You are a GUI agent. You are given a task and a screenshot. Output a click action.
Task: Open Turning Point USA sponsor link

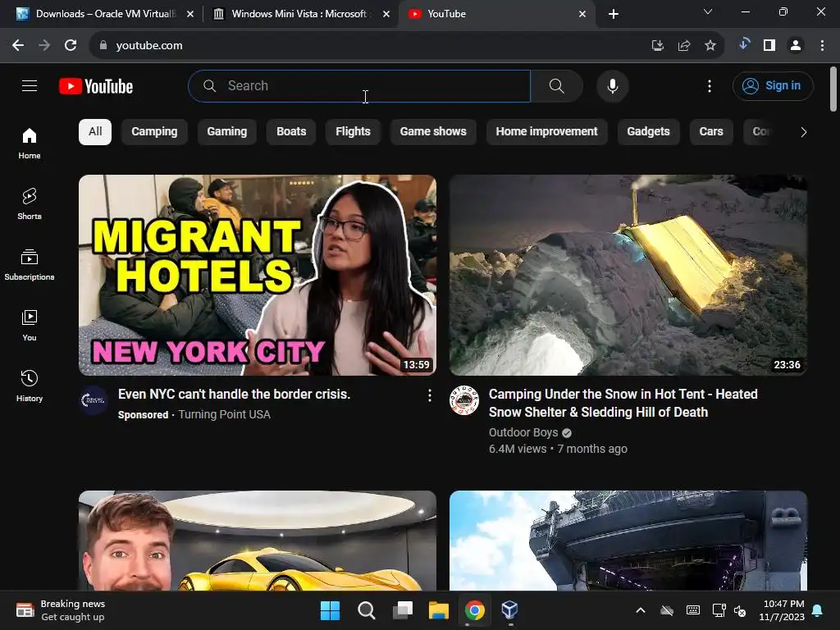tap(224, 414)
